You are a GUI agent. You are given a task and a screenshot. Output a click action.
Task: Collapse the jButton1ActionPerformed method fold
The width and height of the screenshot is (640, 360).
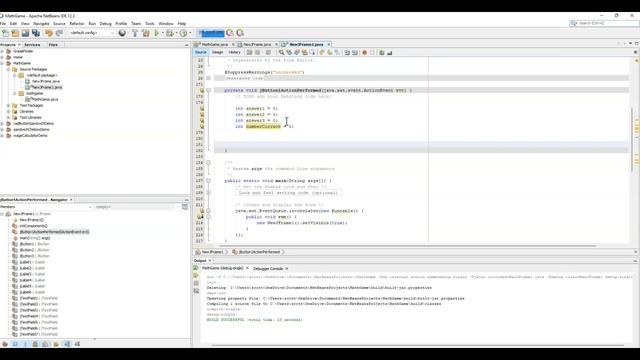click(x=208, y=90)
